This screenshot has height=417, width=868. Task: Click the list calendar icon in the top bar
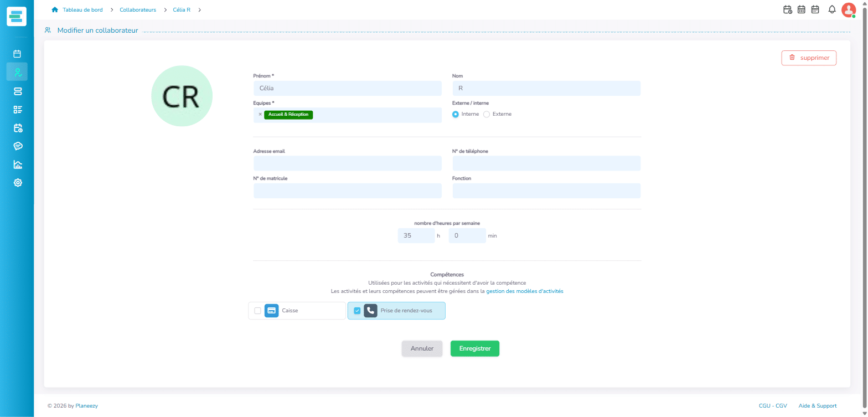[x=815, y=9]
